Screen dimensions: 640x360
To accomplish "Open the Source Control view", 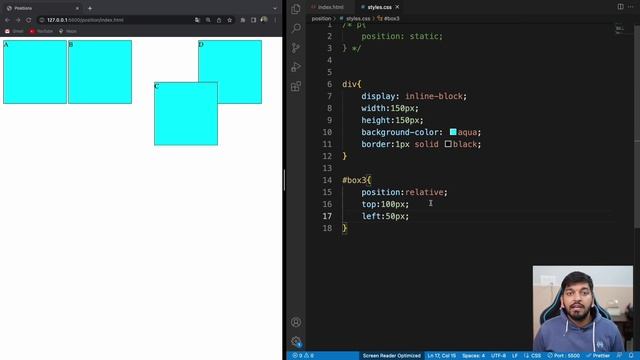I will coord(296,48).
